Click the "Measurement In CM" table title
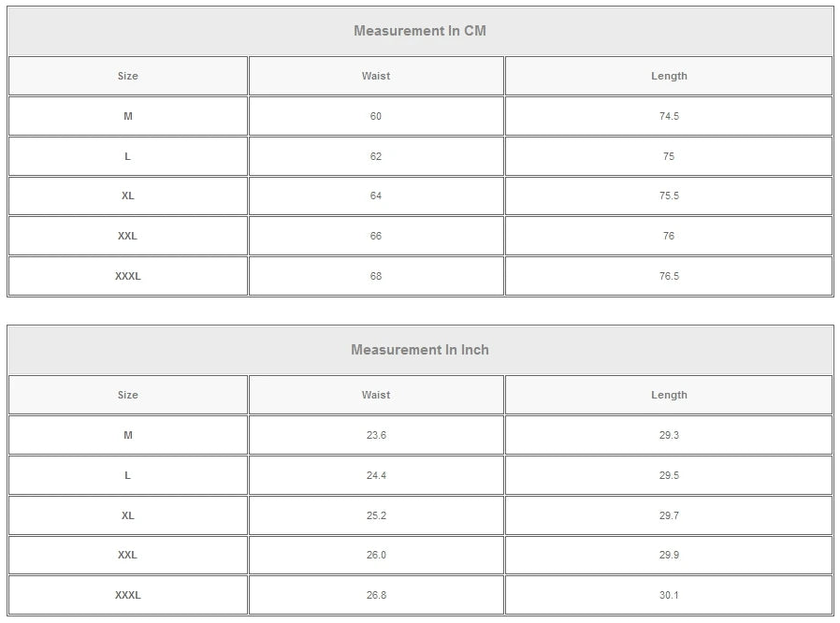 click(x=420, y=31)
